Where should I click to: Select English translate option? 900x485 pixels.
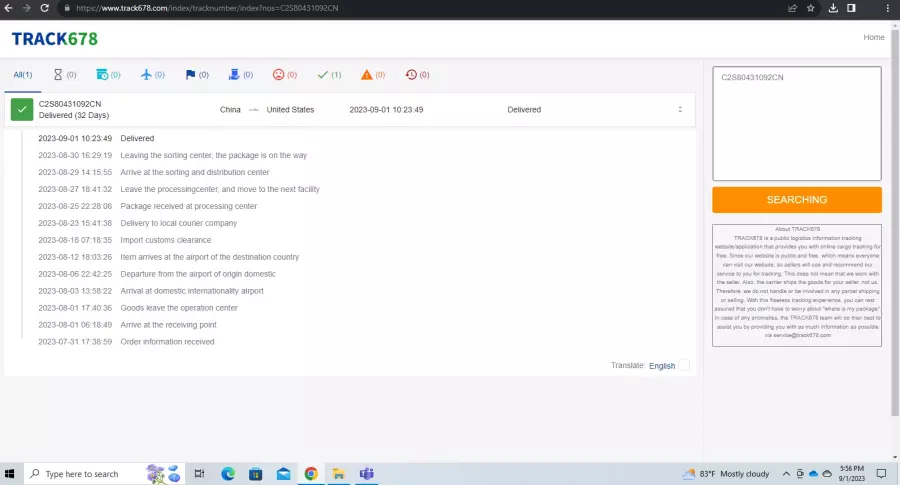[662, 366]
